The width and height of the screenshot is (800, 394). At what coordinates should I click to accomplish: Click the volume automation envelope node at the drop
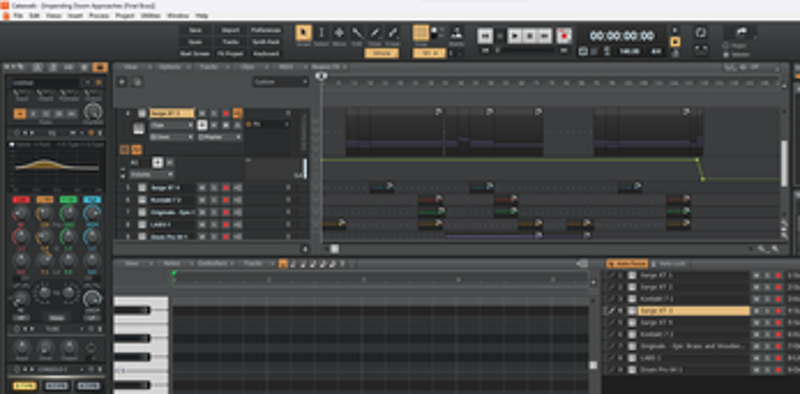point(703,179)
